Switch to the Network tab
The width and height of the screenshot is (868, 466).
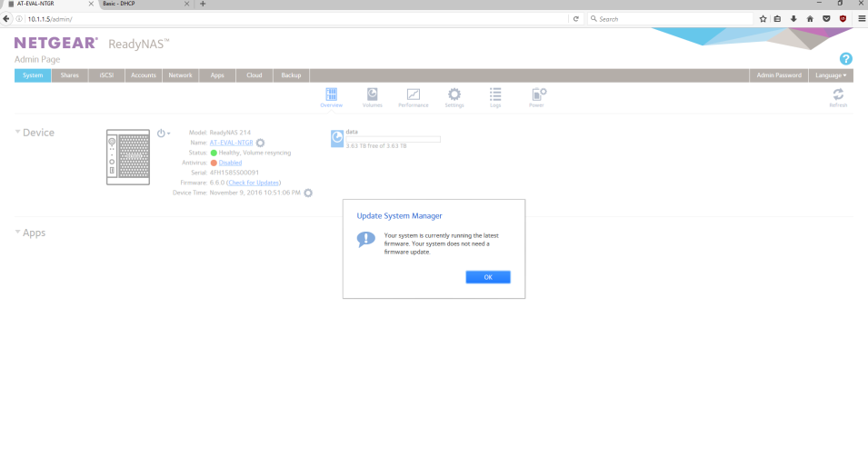[181, 75]
